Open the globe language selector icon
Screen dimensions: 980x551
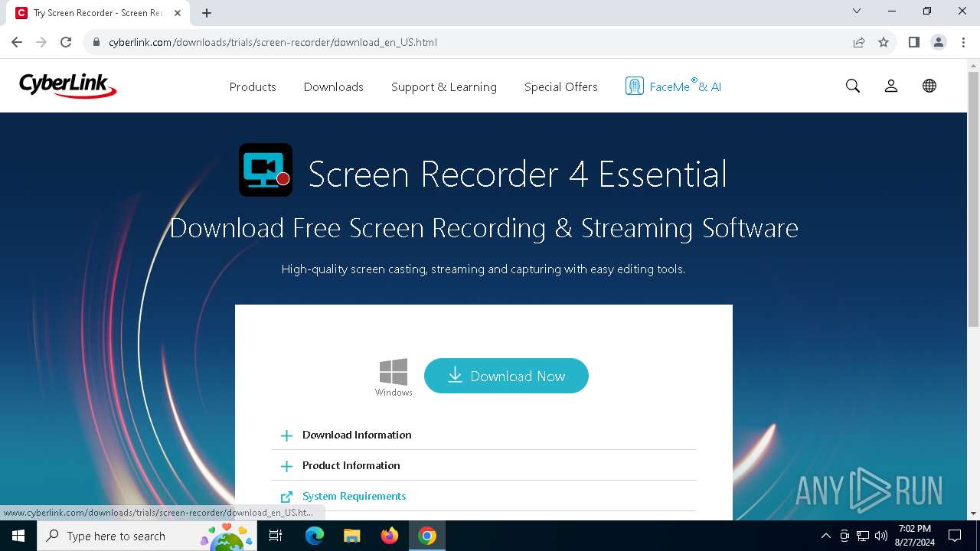click(929, 86)
